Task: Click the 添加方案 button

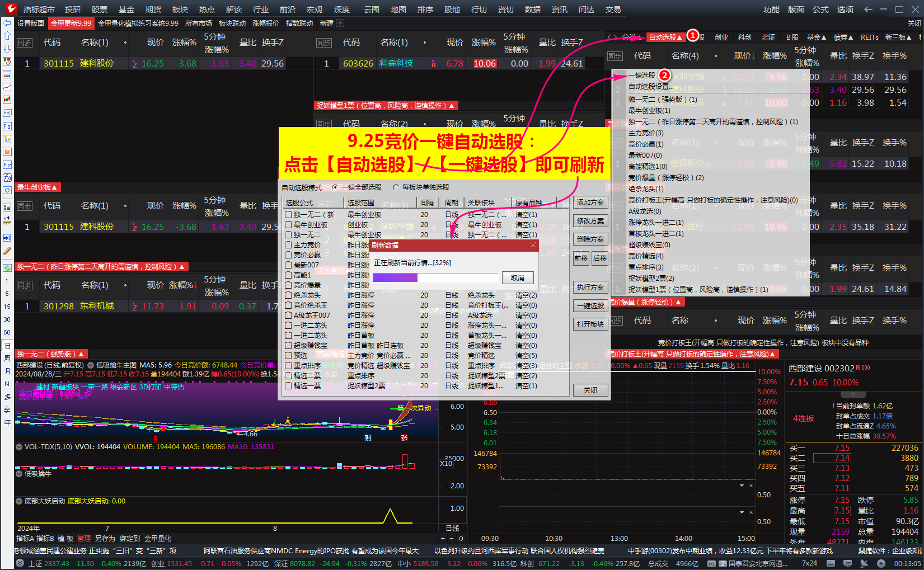Action: [590, 202]
